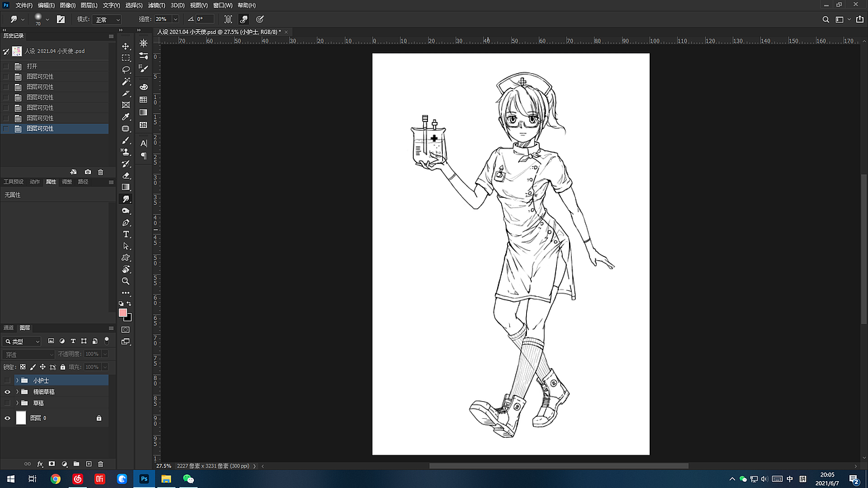Select the horizontal Type tool
868x488 pixels.
point(125,234)
